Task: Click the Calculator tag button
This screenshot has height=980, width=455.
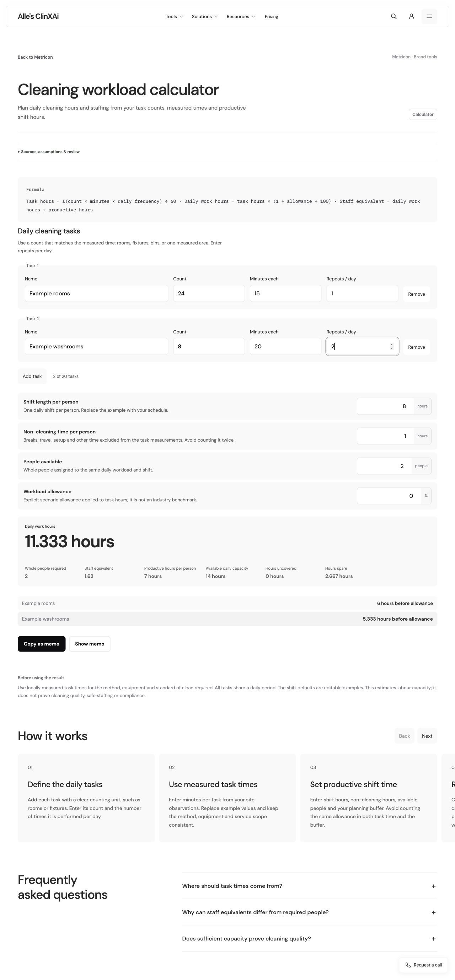Action: [x=423, y=115]
